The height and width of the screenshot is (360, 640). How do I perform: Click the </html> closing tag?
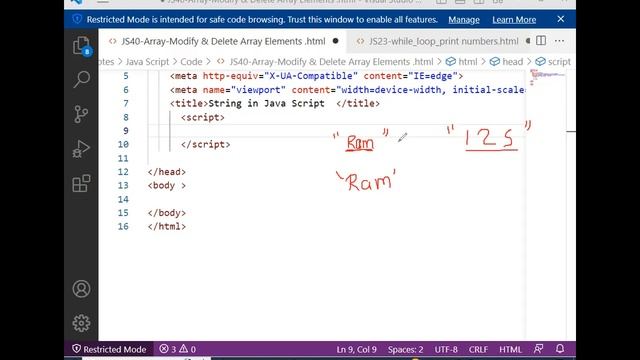coord(167,227)
